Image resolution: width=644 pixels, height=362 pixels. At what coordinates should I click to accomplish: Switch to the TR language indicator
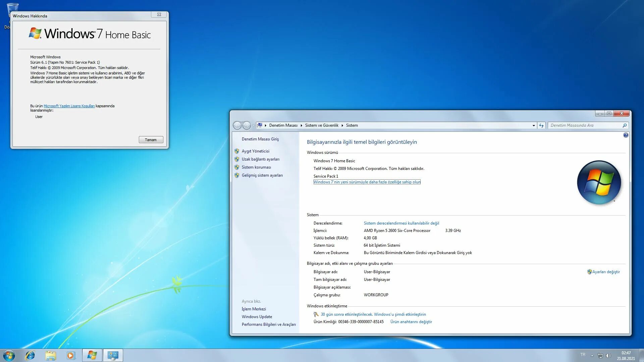tap(583, 355)
